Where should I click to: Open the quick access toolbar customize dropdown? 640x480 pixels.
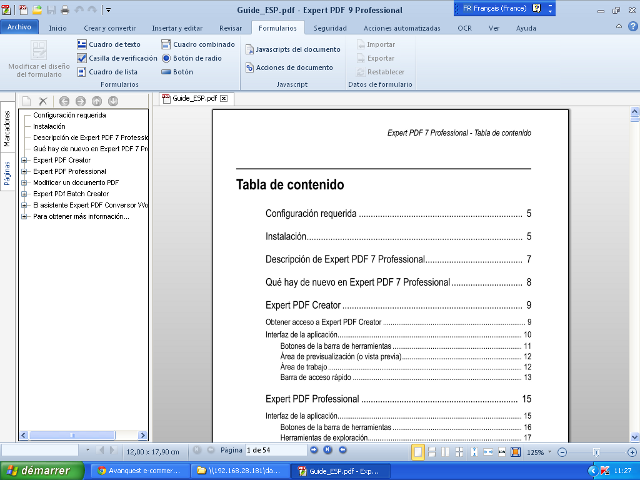108,10
